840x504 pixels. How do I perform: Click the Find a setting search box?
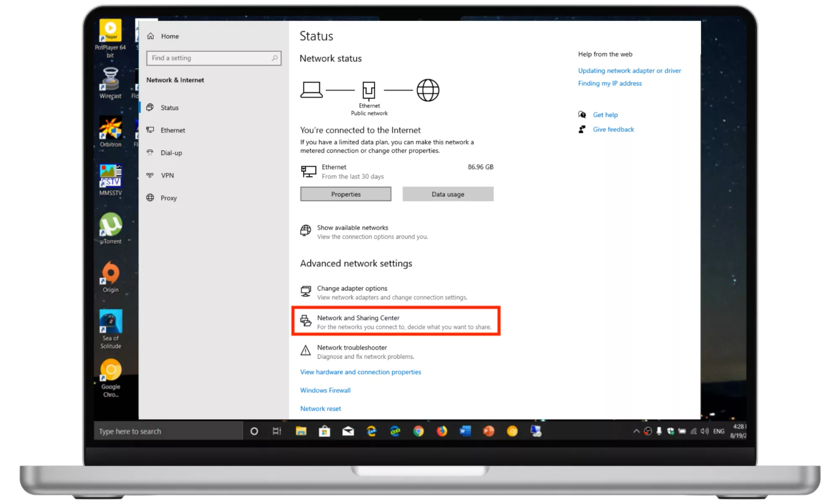(213, 58)
